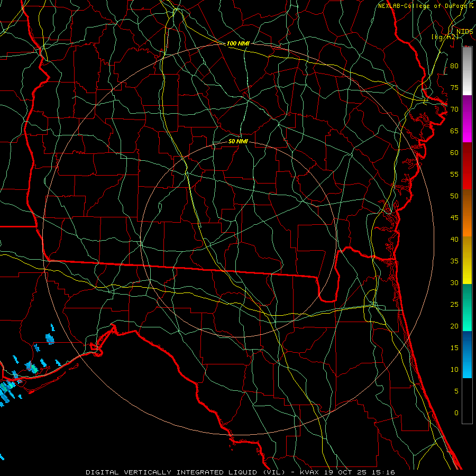Click the 65 value on the color scale
The image size is (476, 476).
pos(454,131)
